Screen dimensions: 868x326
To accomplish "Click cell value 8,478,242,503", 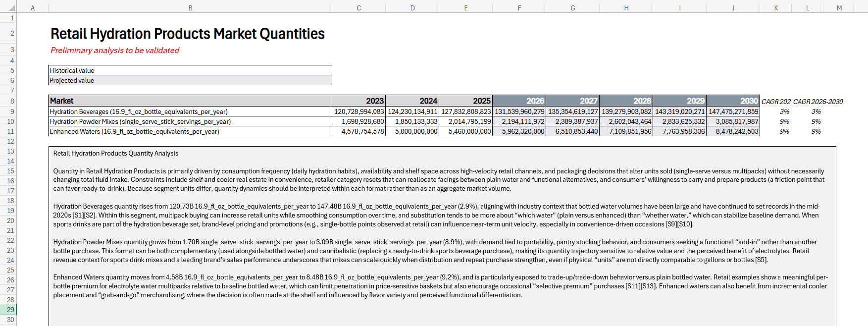I will click(x=733, y=131).
